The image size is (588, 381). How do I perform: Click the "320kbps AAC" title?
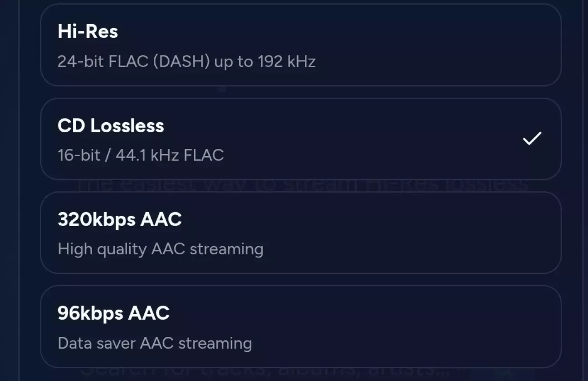click(x=120, y=220)
